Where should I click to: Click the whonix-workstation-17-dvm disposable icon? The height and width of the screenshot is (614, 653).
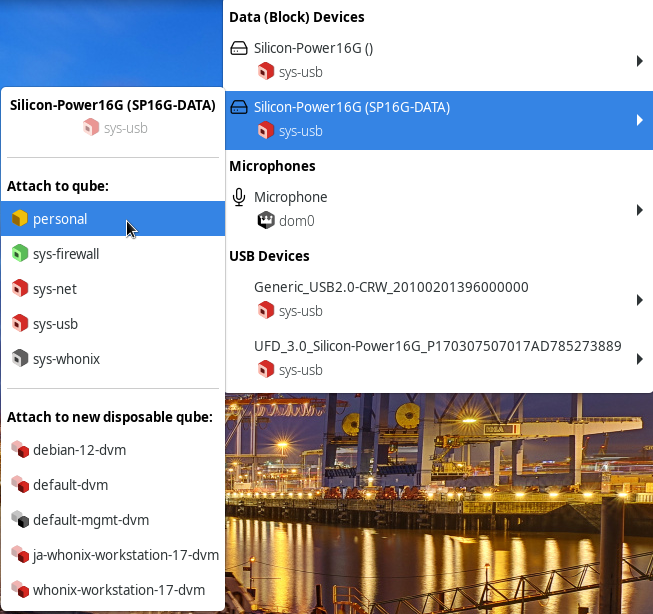point(20,589)
